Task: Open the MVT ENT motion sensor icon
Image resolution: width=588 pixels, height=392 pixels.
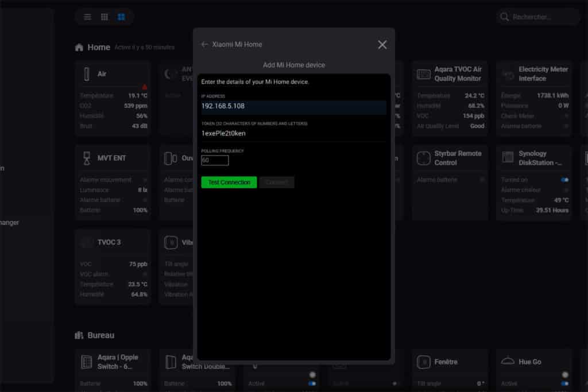Action: 87,158
